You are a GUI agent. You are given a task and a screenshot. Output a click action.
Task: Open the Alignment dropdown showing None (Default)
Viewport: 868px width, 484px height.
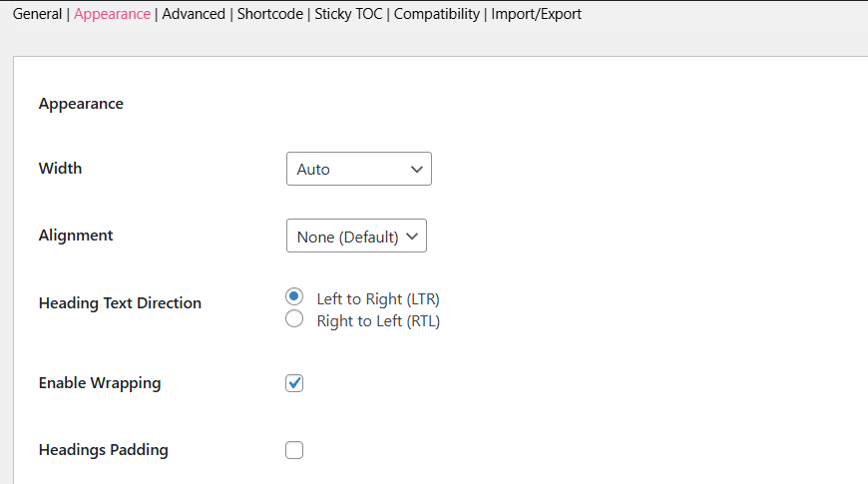(356, 236)
